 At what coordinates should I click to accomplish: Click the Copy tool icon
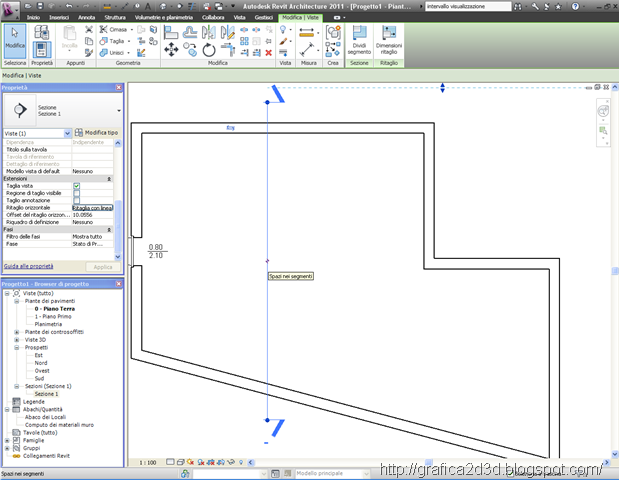coord(190,50)
